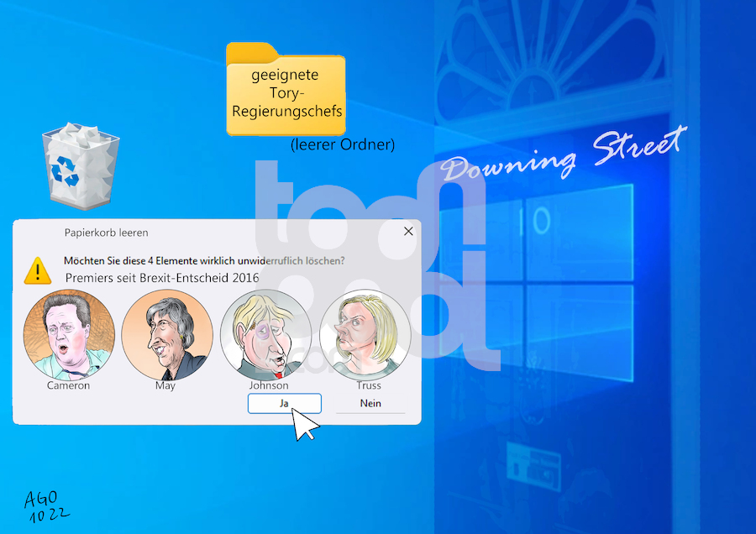
Task: Click the 'Premiers seit Brexit-Entscheid 2016' text
Action: click(x=162, y=277)
